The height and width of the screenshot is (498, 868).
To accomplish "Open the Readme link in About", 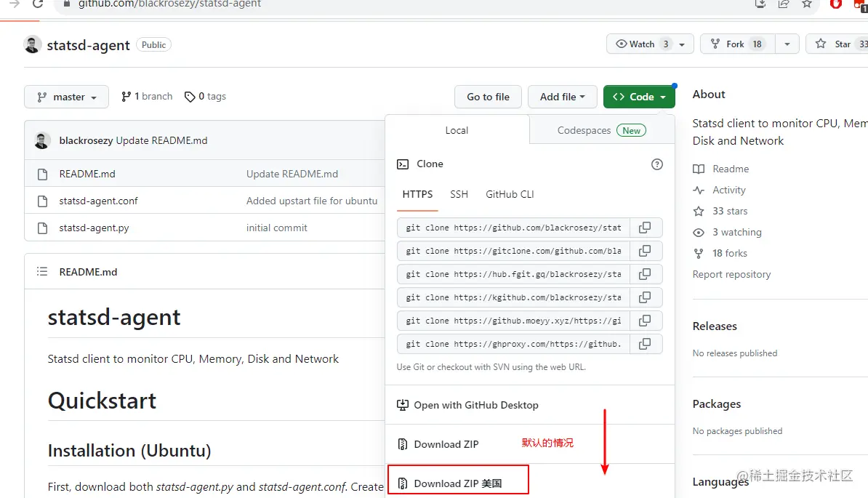I will (x=720, y=169).
